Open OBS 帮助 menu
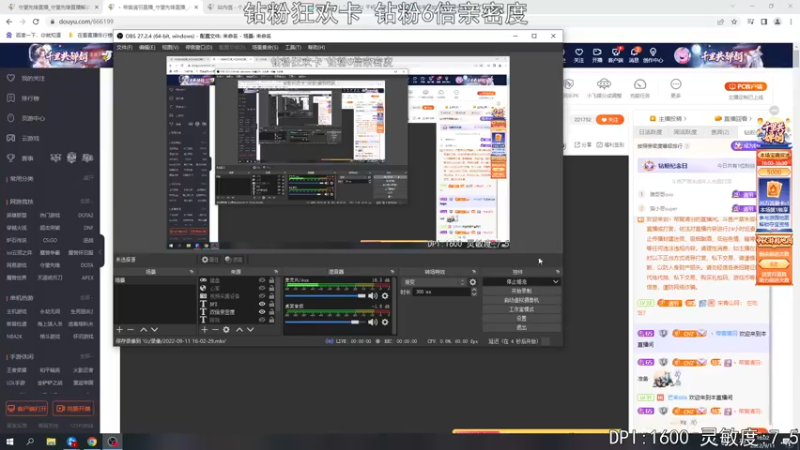Viewport: 800px width, 450px height. coord(316,47)
